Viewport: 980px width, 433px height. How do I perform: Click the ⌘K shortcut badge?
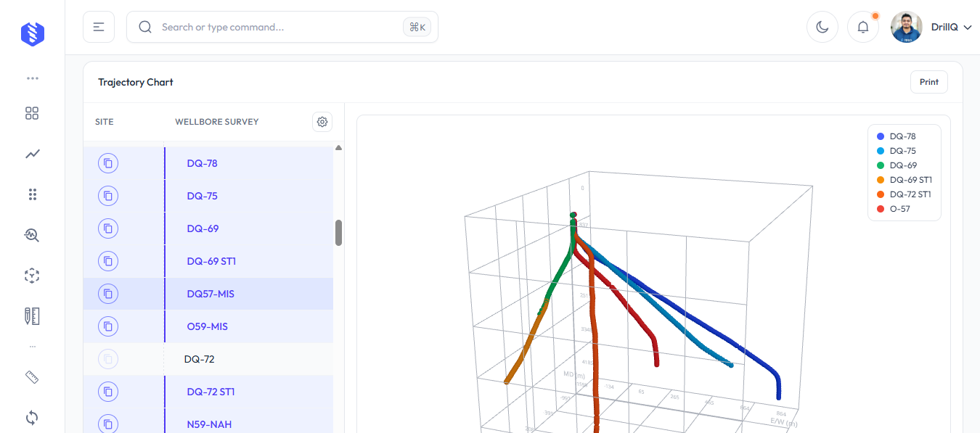point(417,27)
